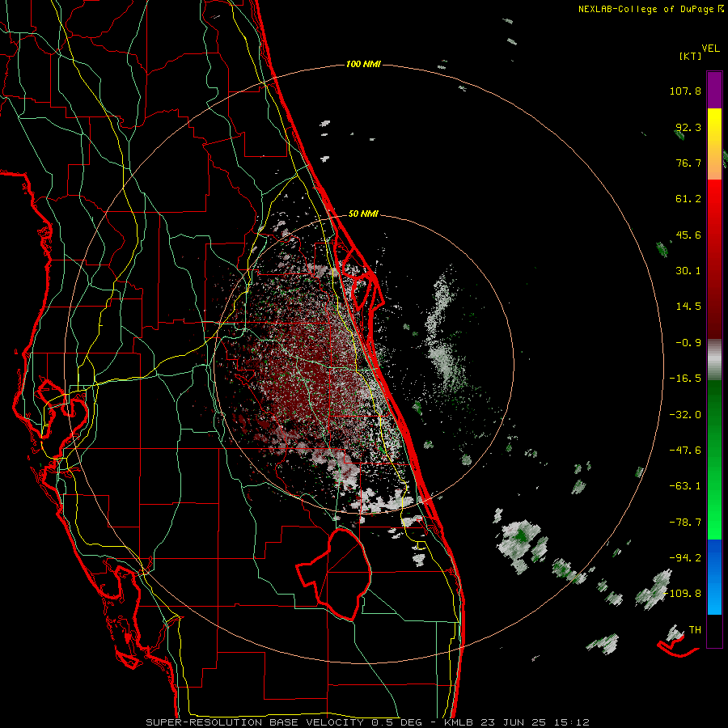728x728 pixels.
Task: Select the 45.6 velocity scale value
Action: pos(688,235)
